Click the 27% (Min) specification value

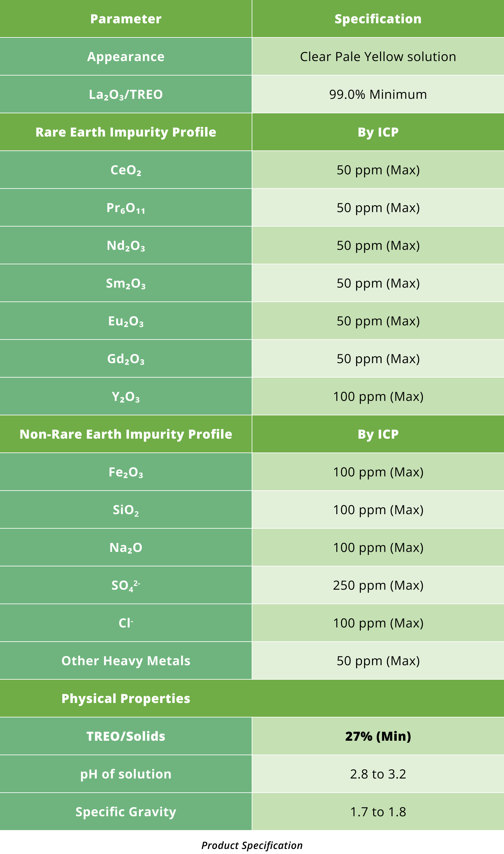378,736
